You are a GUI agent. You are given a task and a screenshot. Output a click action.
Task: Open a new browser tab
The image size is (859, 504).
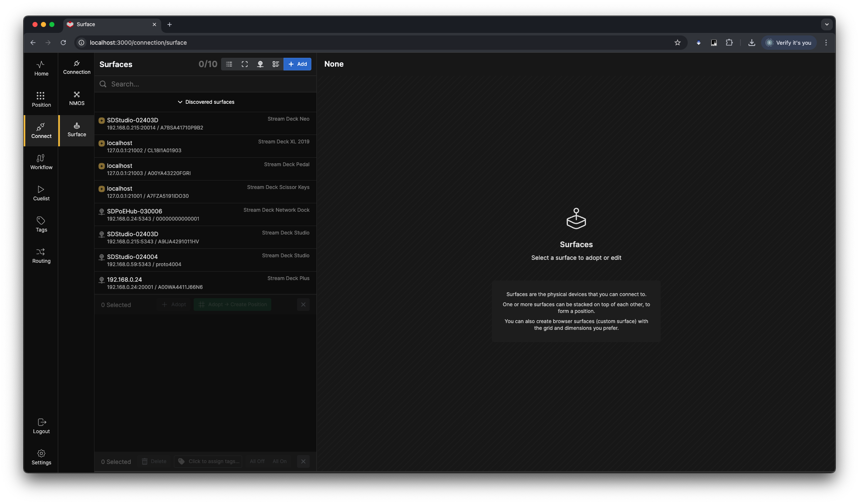click(170, 24)
